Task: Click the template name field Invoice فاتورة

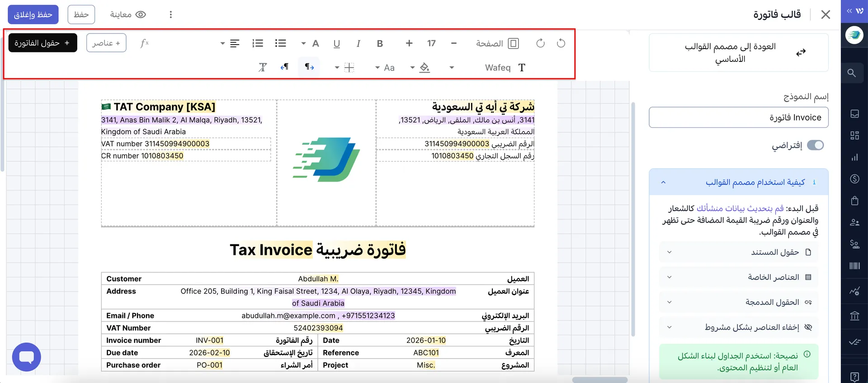Action: coord(739,117)
